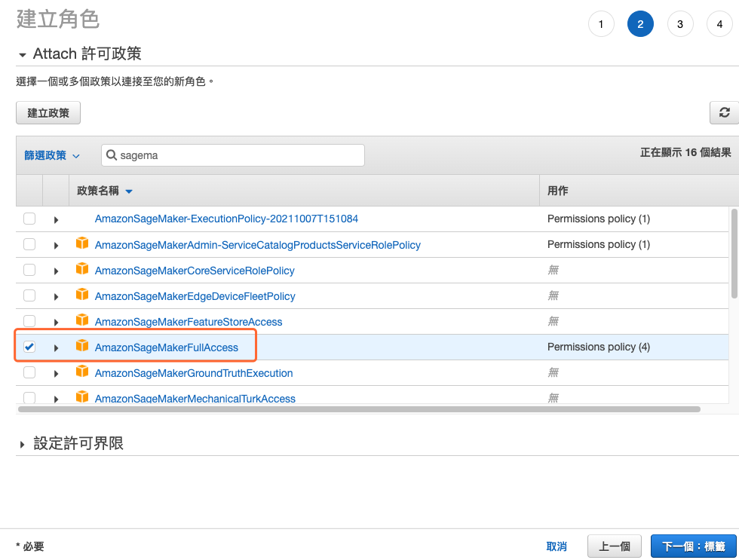Jump to wizard step 4
Viewport: 739px width, 560px height.
(719, 24)
